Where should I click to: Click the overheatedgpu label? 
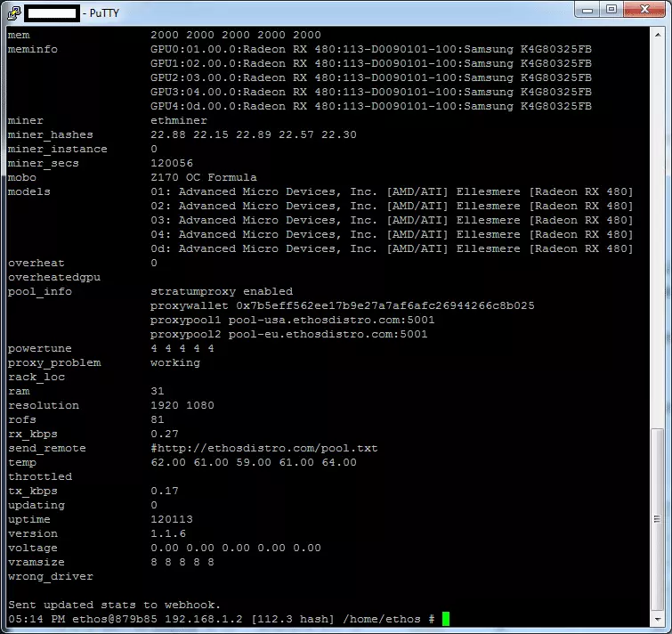click(x=54, y=277)
